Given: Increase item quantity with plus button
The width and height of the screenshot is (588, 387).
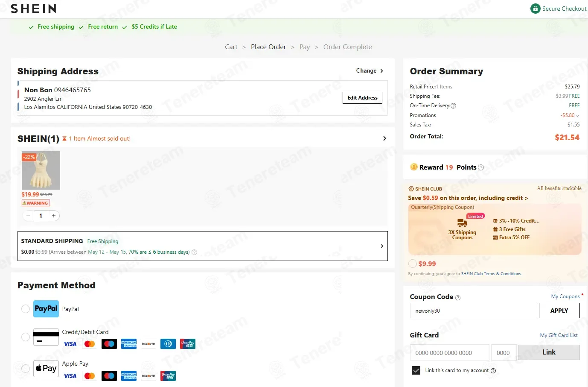Looking at the screenshot, I should [x=54, y=216].
